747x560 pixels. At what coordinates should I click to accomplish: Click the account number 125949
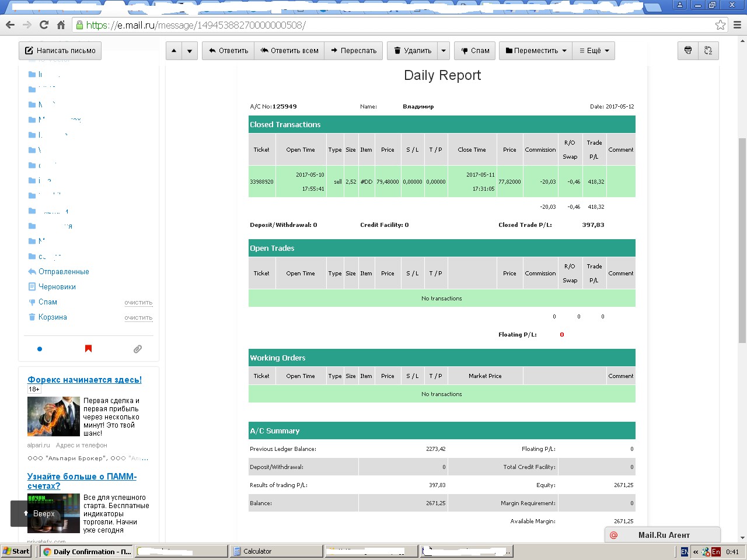click(285, 107)
